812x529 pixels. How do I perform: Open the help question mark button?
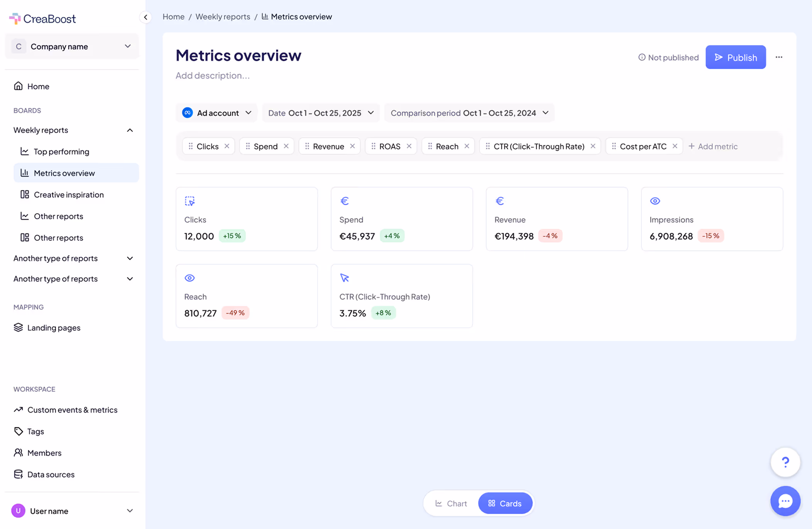(785, 462)
